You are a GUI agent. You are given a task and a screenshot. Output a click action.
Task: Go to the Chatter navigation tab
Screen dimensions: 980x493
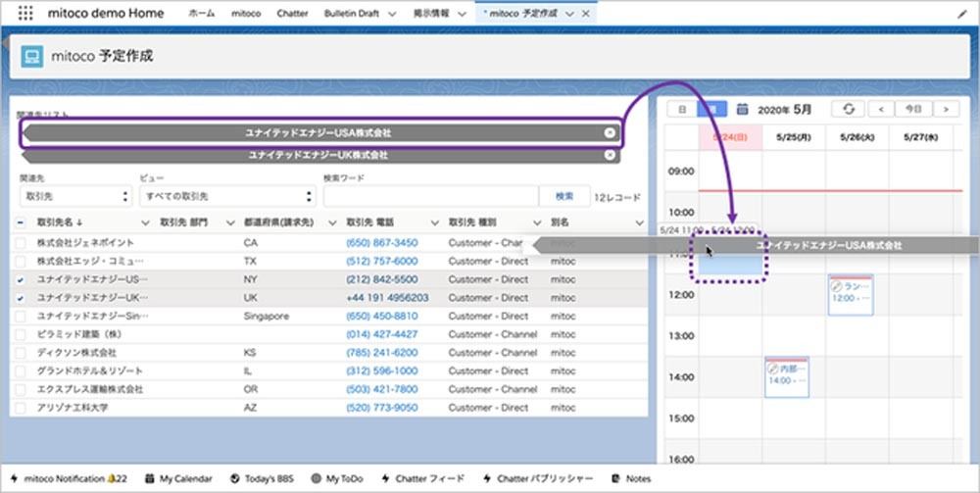coord(292,13)
